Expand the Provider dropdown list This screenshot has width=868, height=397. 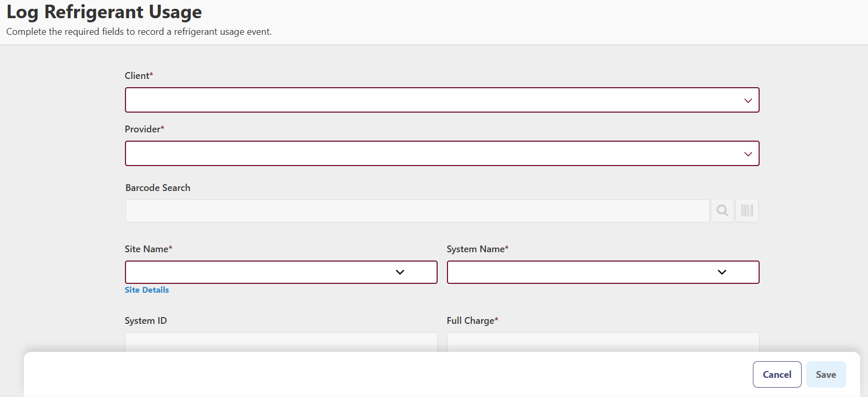pyautogui.click(x=442, y=154)
